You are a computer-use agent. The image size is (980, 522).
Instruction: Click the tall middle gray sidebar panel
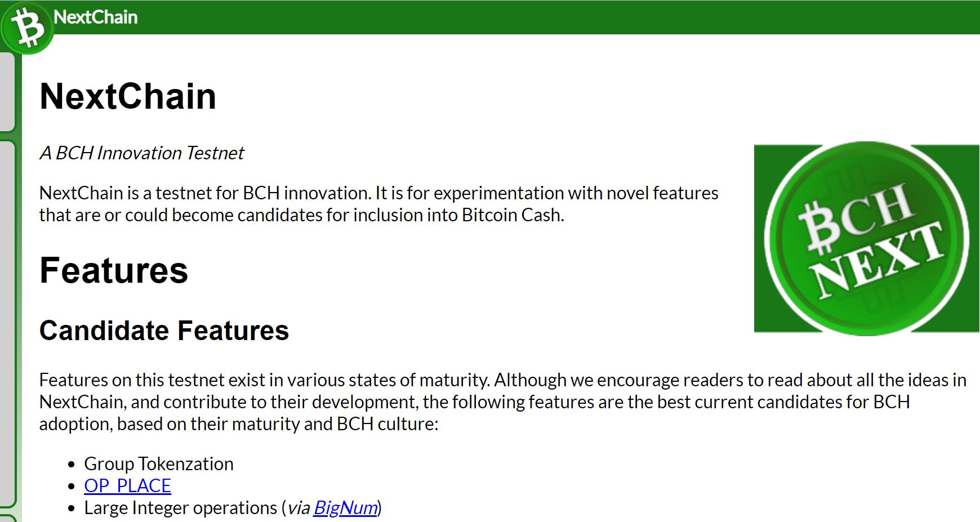[7, 324]
